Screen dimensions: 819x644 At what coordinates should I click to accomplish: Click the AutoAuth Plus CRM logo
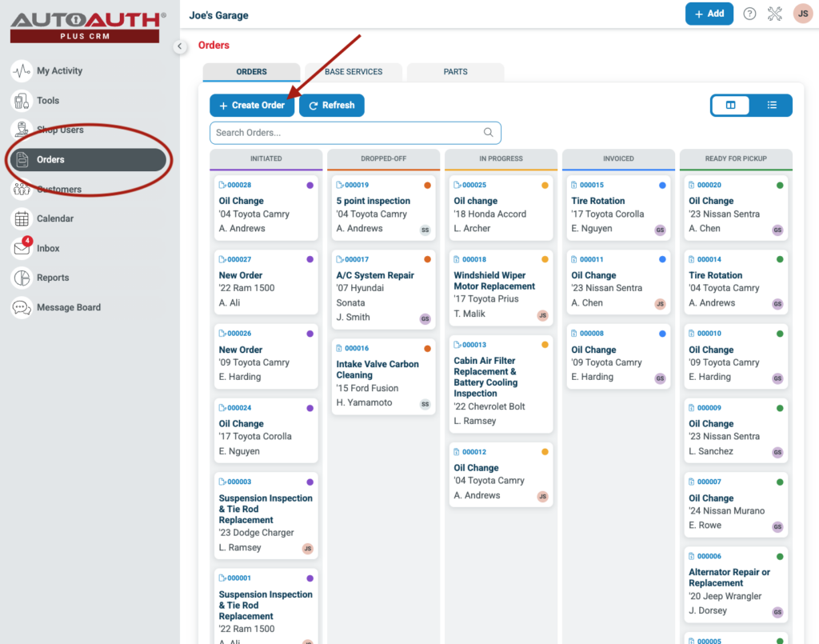84,22
